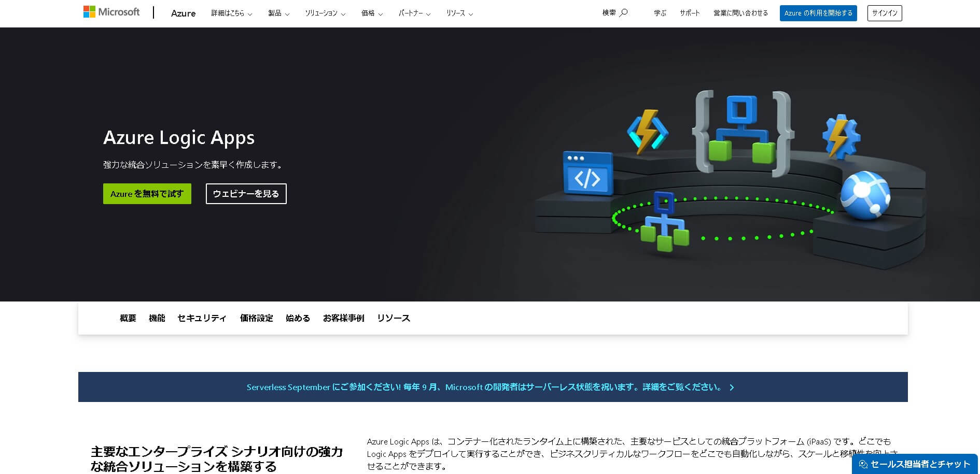Open セールス担当者とチャット chat button
The width and height of the screenshot is (980, 474).
click(x=915, y=464)
